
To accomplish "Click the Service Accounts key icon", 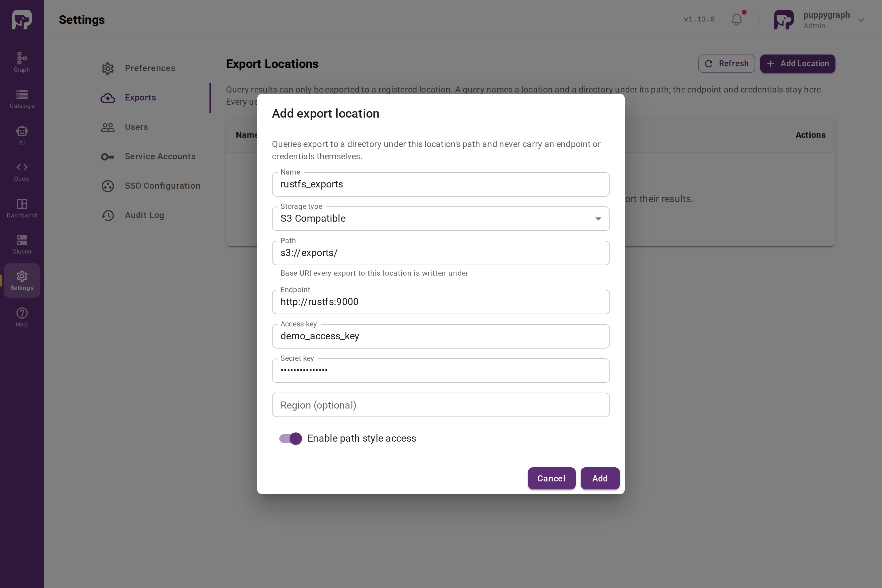I will [x=107, y=157].
